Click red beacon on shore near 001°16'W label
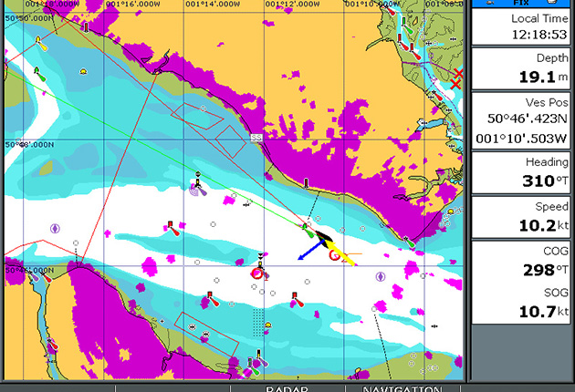Screen dimensions: 575x392 point(86,27)
